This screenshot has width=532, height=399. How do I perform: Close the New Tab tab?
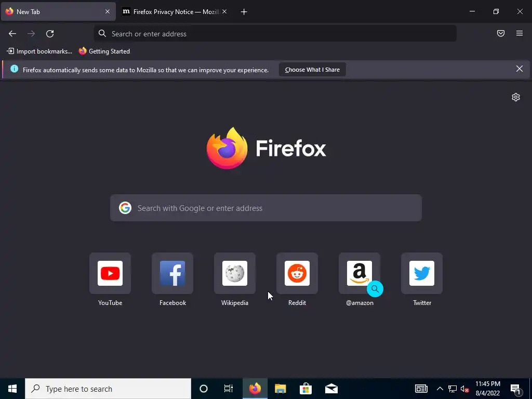pos(108,11)
